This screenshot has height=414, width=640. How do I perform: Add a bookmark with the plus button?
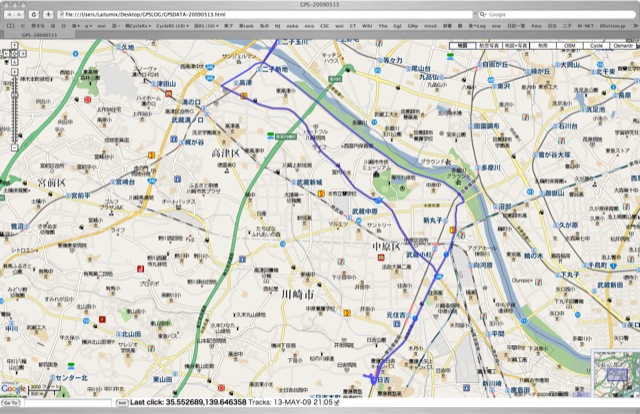point(48,14)
